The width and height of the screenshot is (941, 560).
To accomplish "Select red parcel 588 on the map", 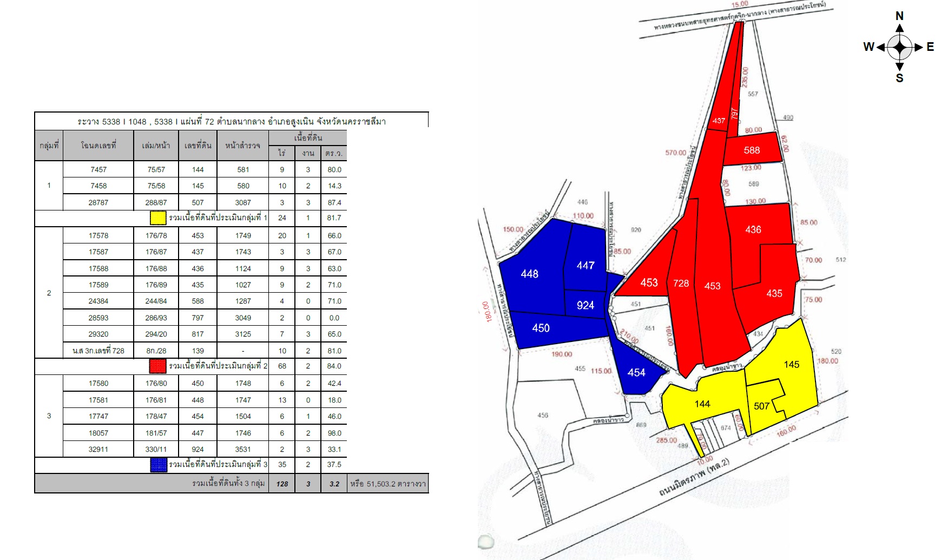I will pos(752,149).
